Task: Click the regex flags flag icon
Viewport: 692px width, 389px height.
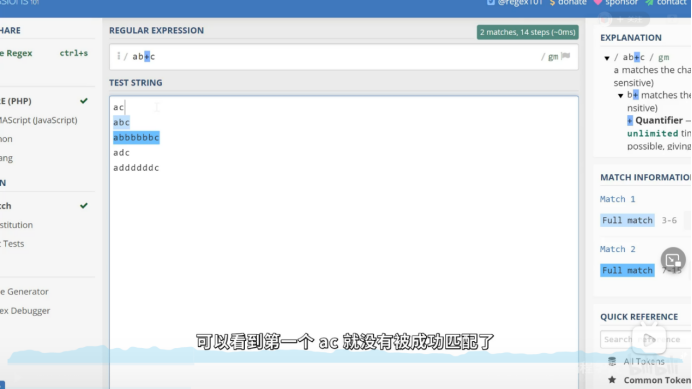Action: tap(566, 56)
